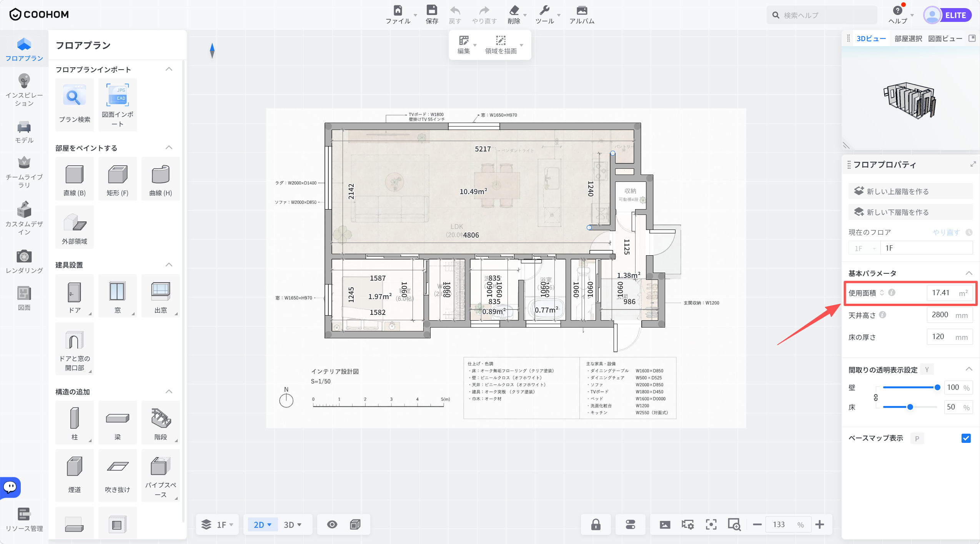
Task: Toggle the ベースマップ表示 checkbox
Action: pyautogui.click(x=966, y=438)
